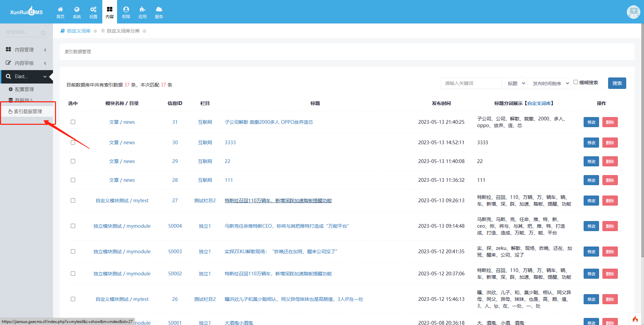The image size is (644, 325).
Task: Click the XunRuiCMS logo
Action: tap(26, 12)
